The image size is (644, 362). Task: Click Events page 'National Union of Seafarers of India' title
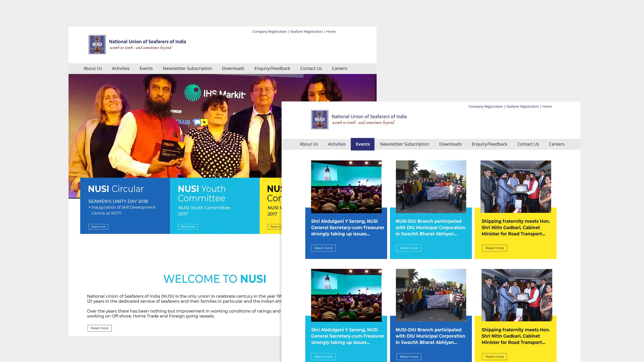pyautogui.click(x=369, y=117)
